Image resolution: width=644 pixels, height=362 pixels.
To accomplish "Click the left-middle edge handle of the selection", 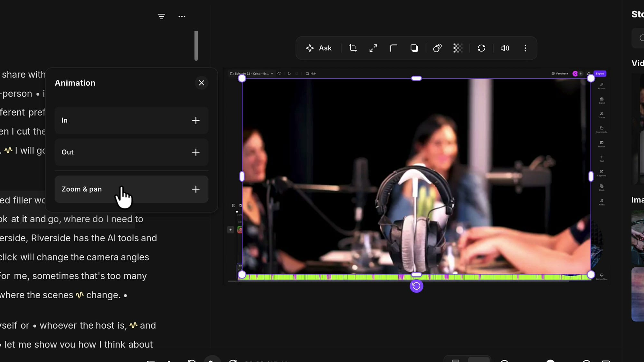I will click(242, 176).
